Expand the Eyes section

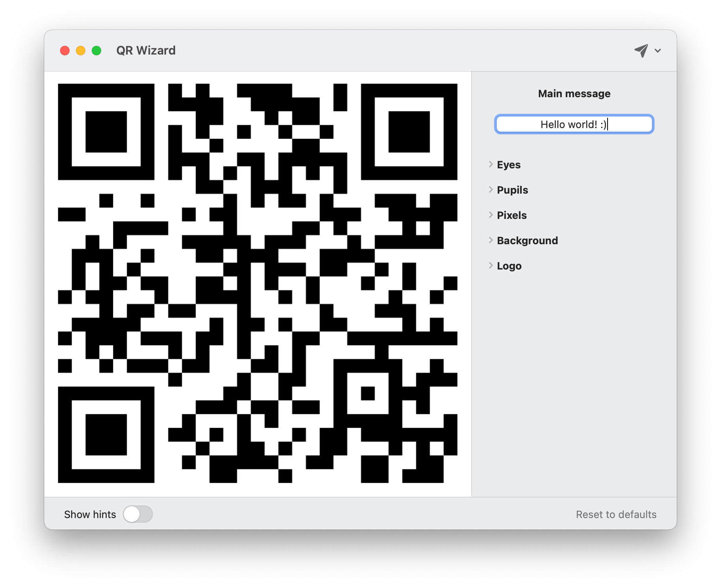tap(508, 164)
